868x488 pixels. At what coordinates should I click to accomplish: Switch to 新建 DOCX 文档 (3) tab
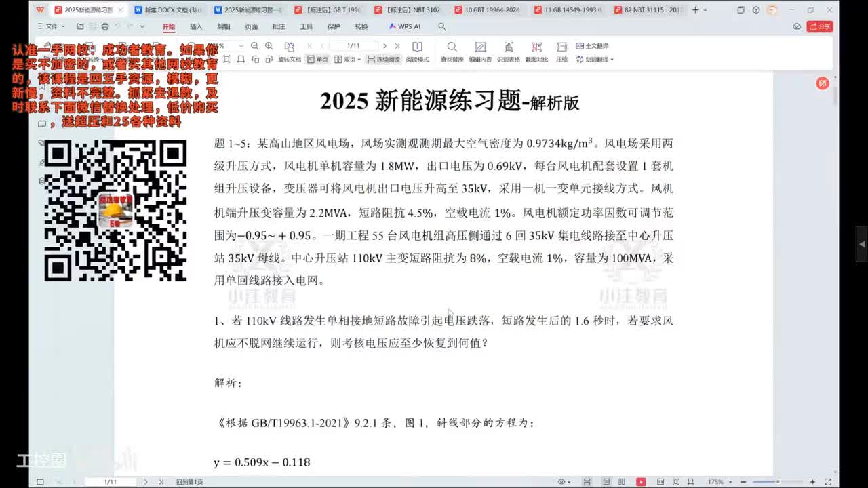point(169,10)
